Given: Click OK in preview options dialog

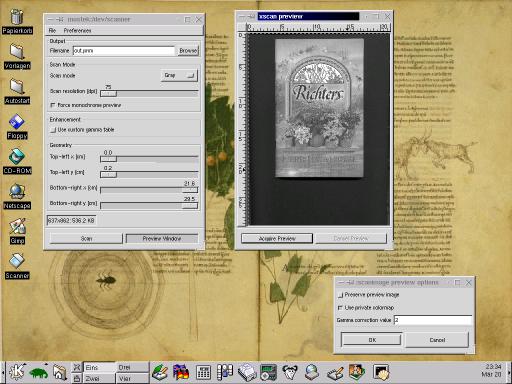Looking at the screenshot, I should (x=372, y=340).
